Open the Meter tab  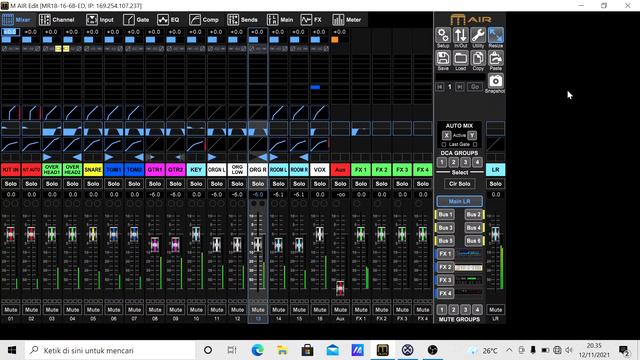(x=347, y=20)
